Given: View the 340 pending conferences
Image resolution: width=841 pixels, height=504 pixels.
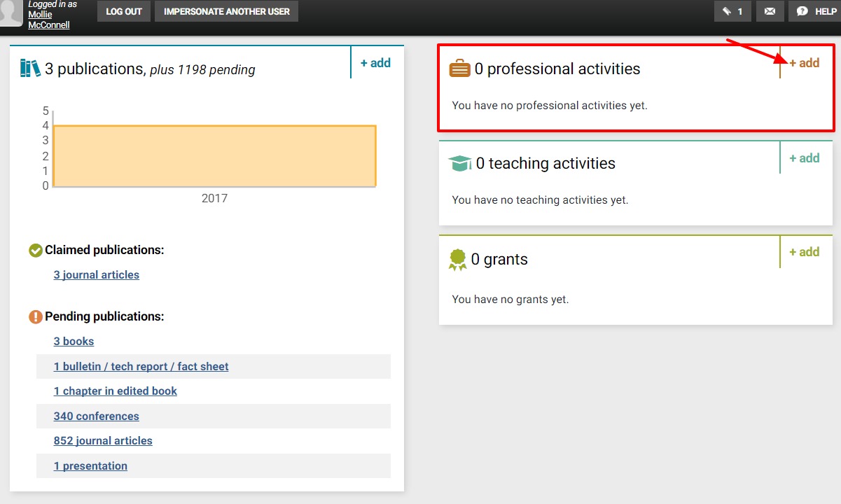Looking at the screenshot, I should (96, 416).
